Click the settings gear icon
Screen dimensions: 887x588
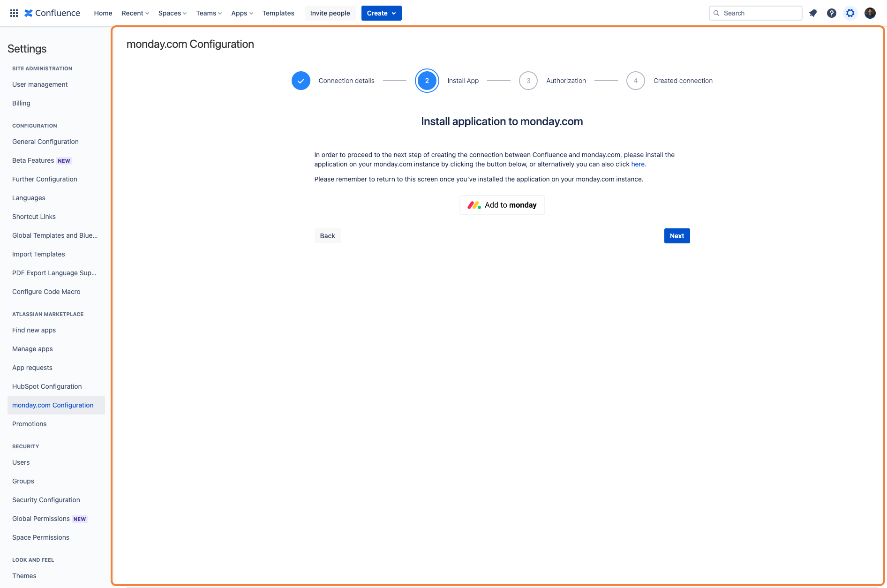[x=850, y=13]
